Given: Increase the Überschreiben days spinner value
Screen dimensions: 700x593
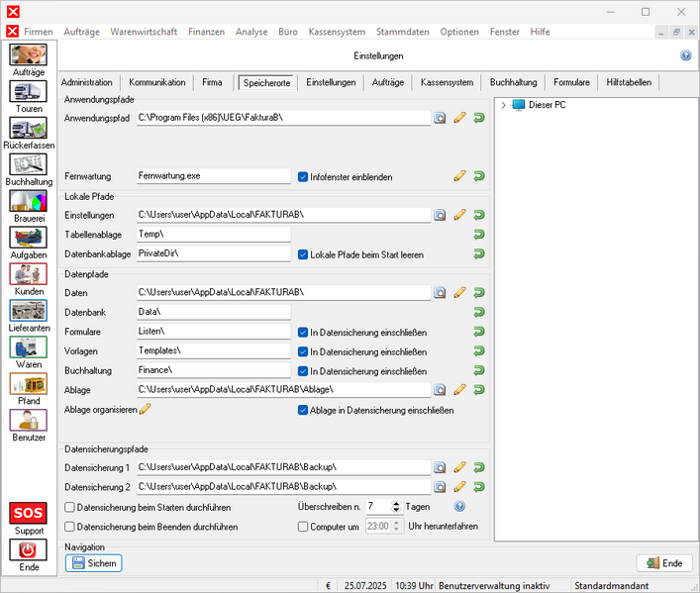Looking at the screenshot, I should tap(397, 503).
